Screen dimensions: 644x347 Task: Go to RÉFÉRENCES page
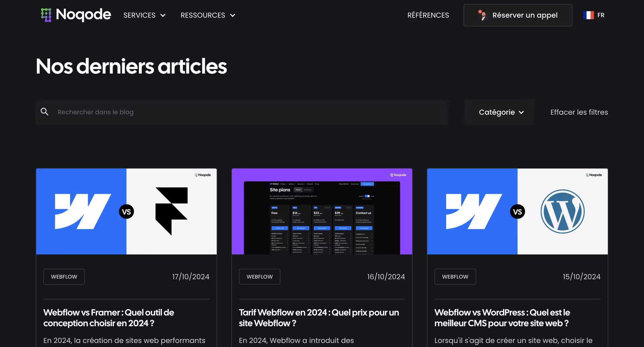pyautogui.click(x=428, y=15)
